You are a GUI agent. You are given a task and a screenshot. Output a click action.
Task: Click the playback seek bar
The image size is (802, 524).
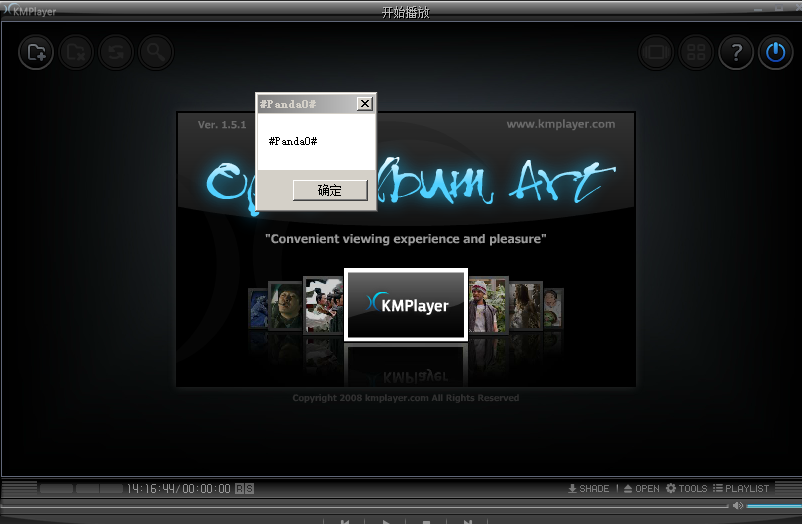pos(364,506)
